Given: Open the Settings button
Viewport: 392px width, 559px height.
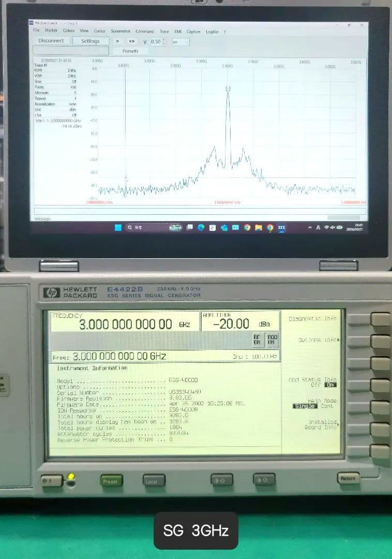Looking at the screenshot, I should (x=90, y=41).
